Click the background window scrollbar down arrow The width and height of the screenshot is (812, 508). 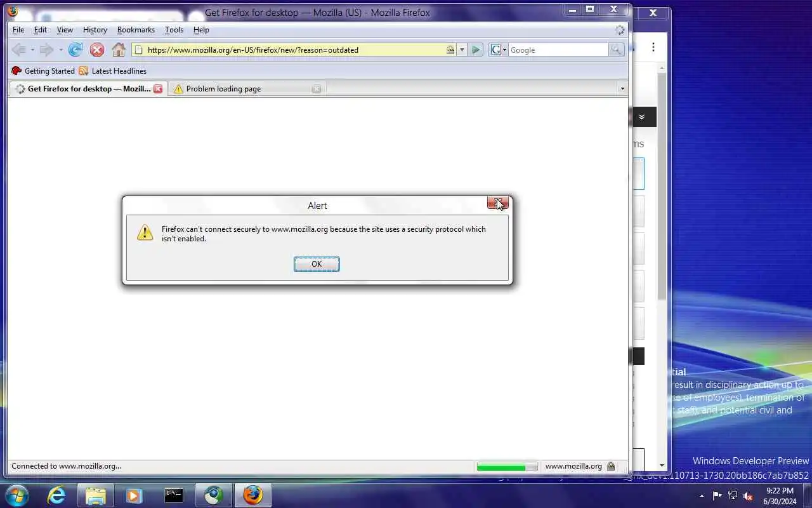click(662, 465)
